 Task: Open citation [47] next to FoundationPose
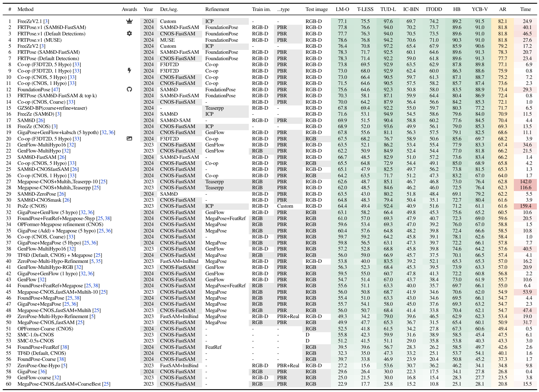[56, 90]
